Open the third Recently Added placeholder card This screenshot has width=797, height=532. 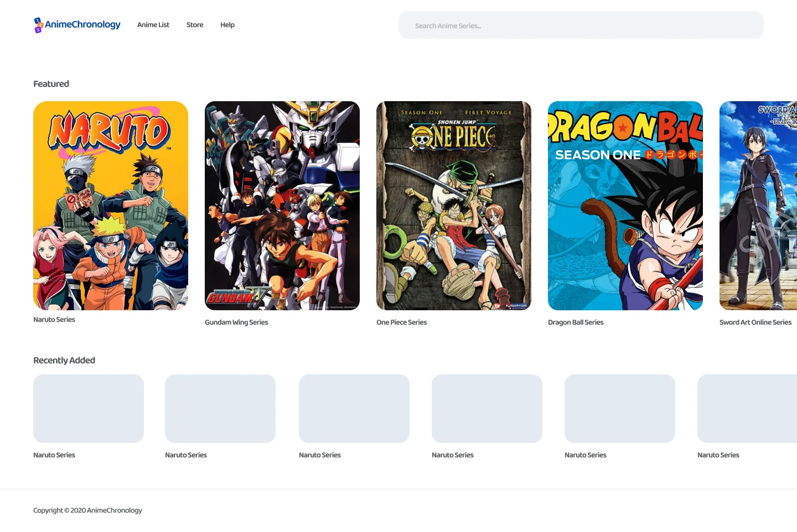[354, 409]
